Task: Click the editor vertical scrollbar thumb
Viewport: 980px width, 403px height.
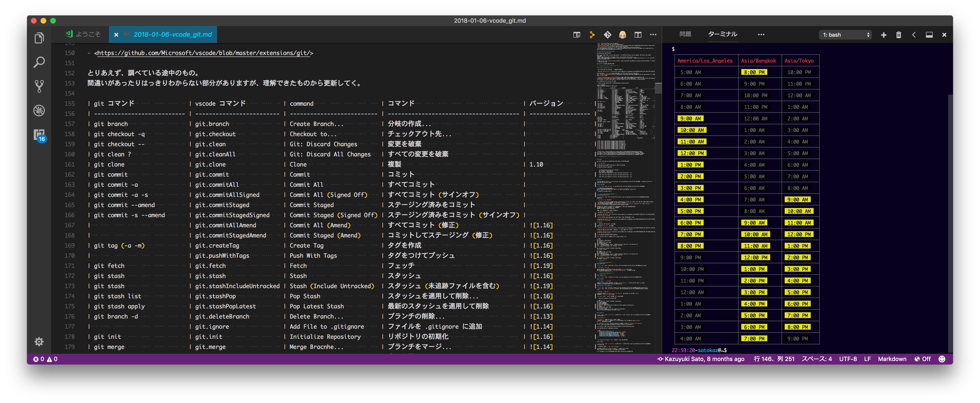Action: [659, 88]
